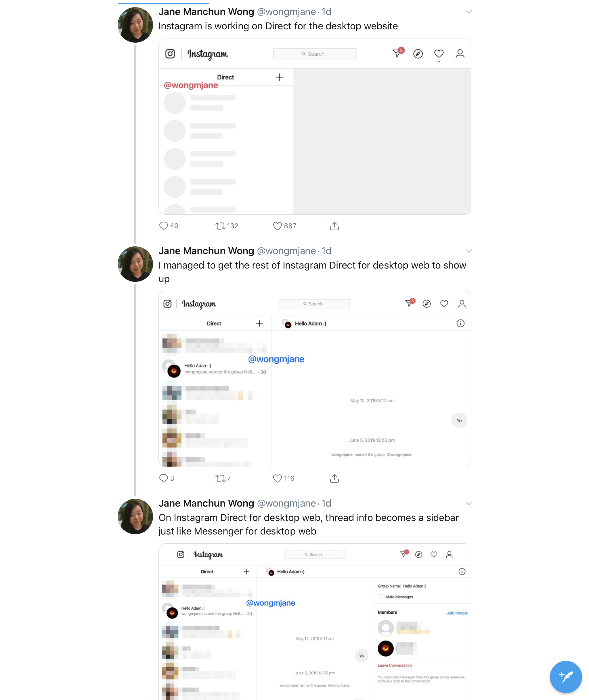Expand options chevron on third tweet
The image size is (589, 700).
tap(468, 503)
